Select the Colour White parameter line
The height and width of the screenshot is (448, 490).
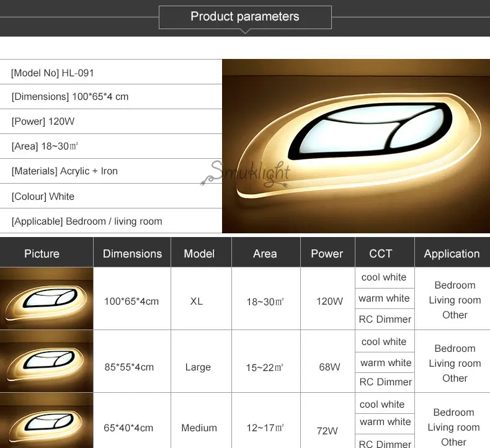(111, 196)
